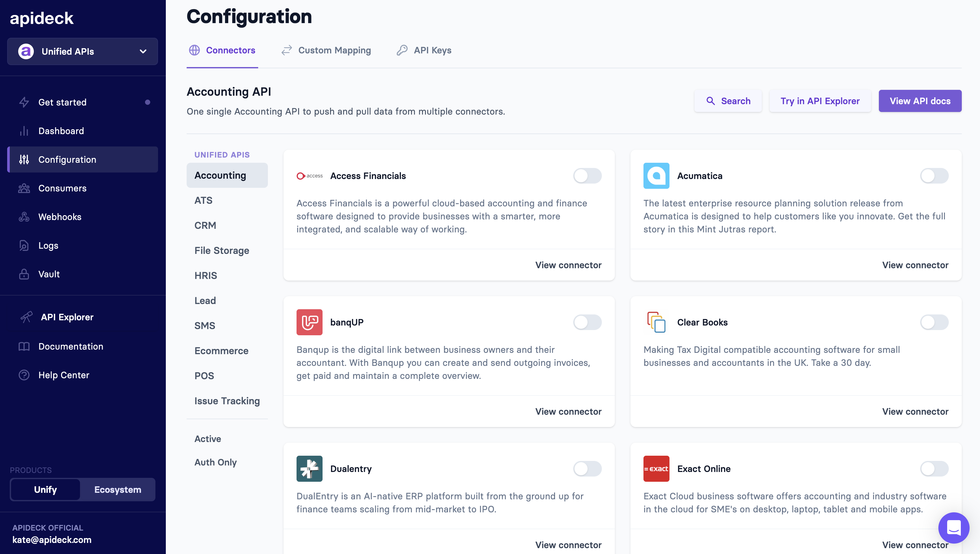The height and width of the screenshot is (554, 980).
Task: Click the Acumatica connector logo
Action: point(656,176)
